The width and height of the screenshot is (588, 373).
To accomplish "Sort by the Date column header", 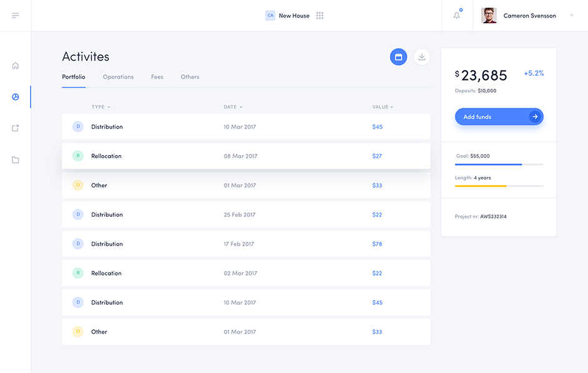I will tap(233, 107).
